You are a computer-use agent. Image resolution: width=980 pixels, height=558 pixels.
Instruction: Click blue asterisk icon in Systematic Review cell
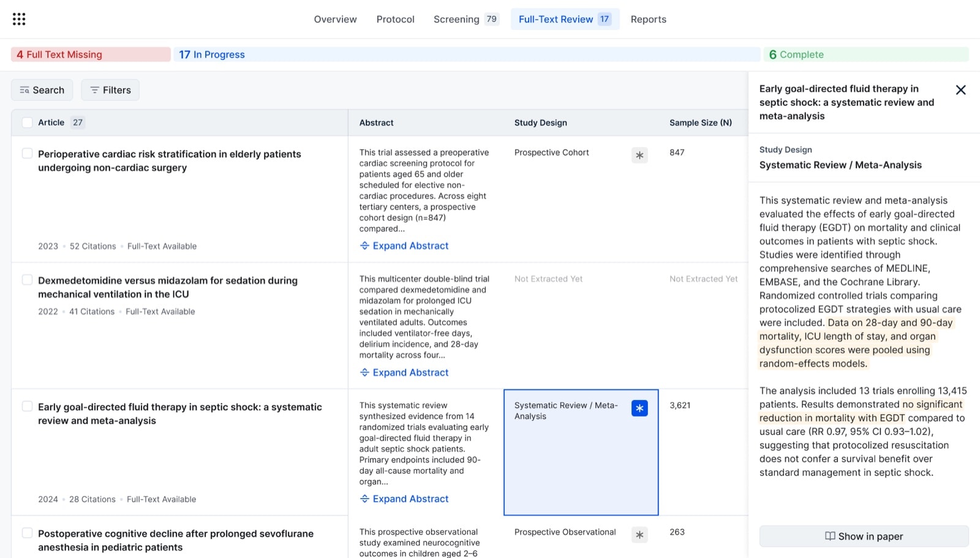639,408
